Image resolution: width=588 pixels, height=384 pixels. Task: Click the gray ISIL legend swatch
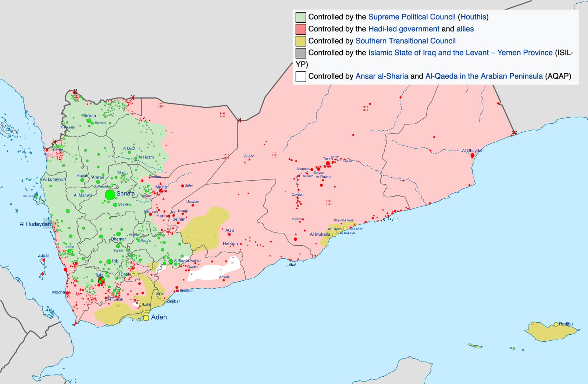coord(301,53)
